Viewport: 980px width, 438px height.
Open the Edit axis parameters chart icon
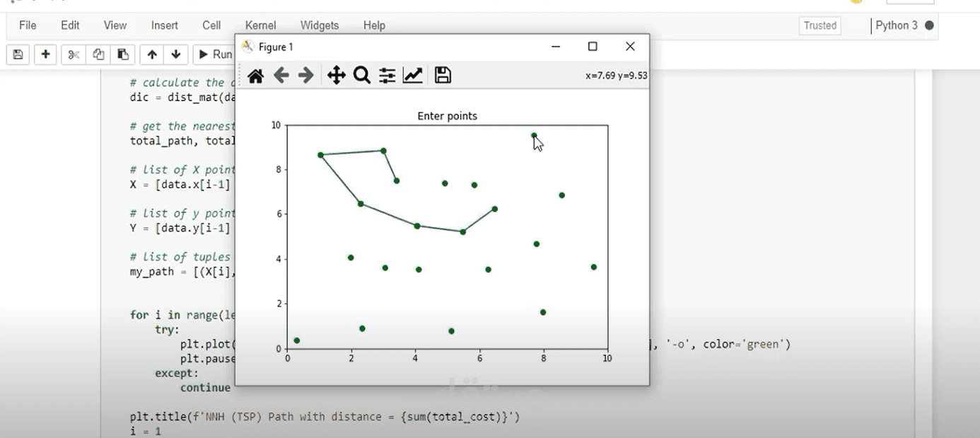click(413, 75)
